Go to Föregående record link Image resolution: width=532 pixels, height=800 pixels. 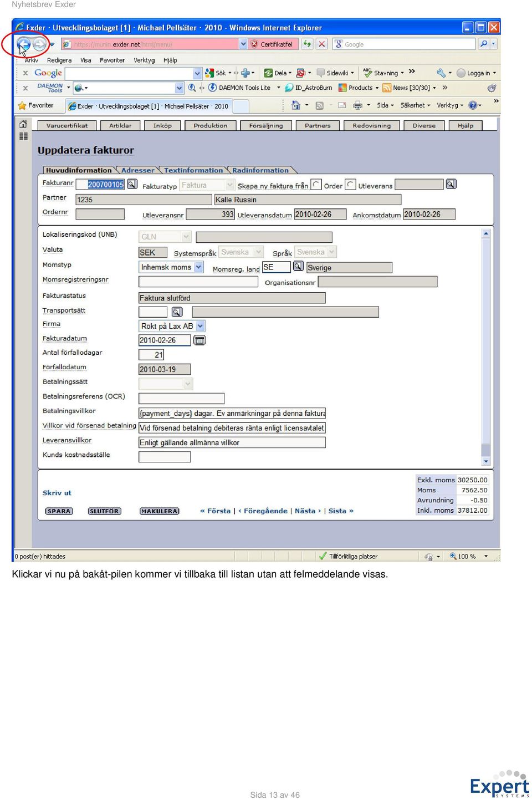[263, 511]
